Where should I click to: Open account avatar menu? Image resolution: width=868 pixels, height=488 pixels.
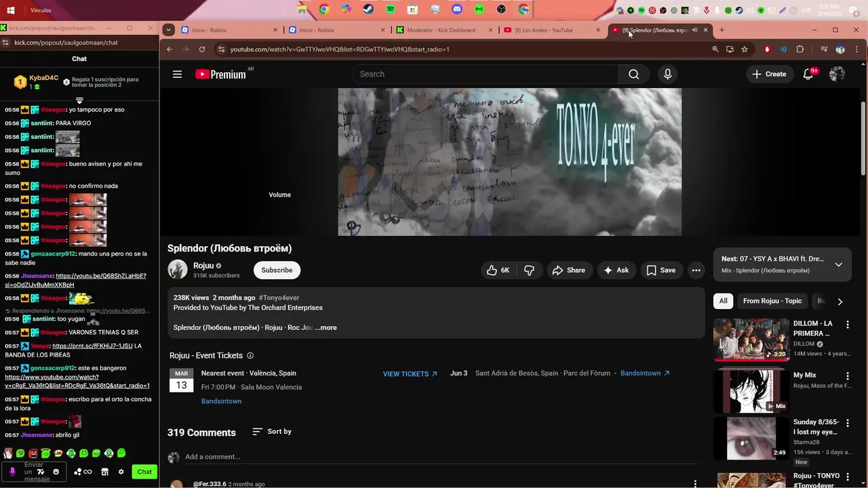pos(837,74)
